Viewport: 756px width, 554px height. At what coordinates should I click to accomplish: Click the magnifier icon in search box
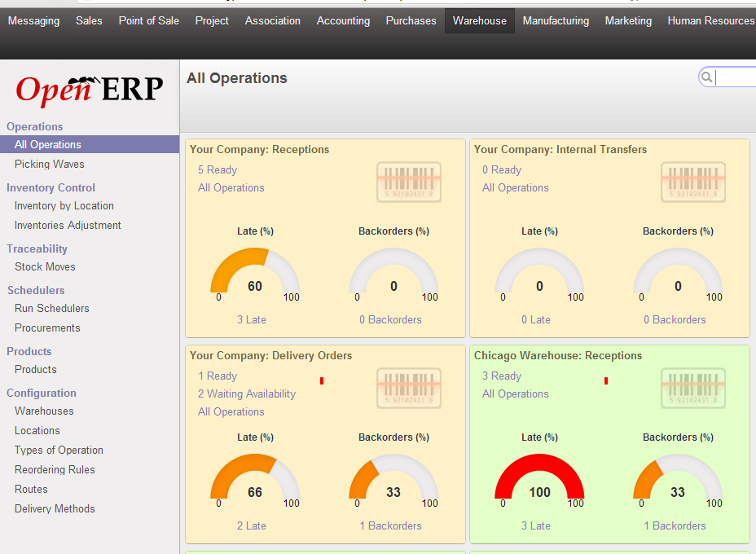point(707,77)
